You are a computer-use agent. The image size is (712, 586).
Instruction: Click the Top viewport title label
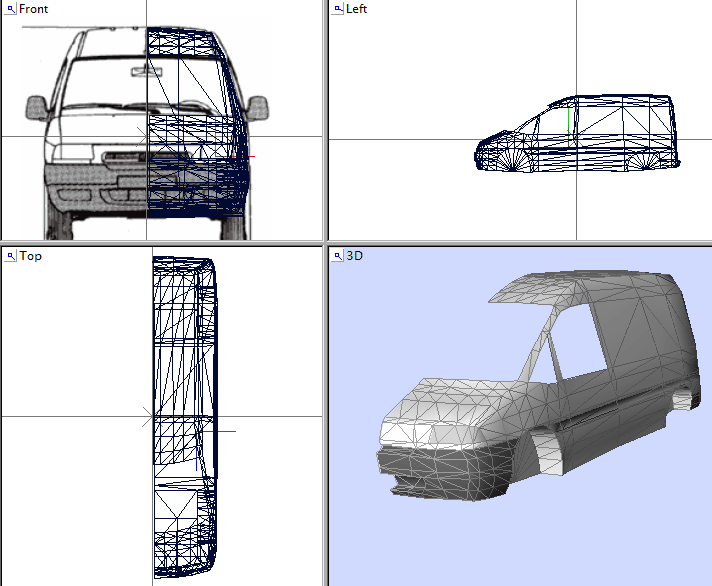[31, 256]
